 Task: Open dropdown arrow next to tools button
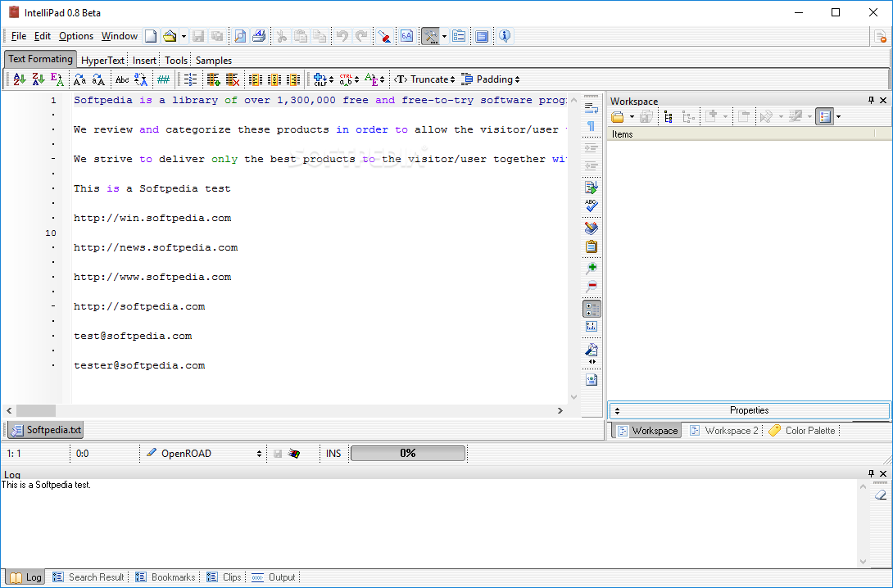pos(444,36)
